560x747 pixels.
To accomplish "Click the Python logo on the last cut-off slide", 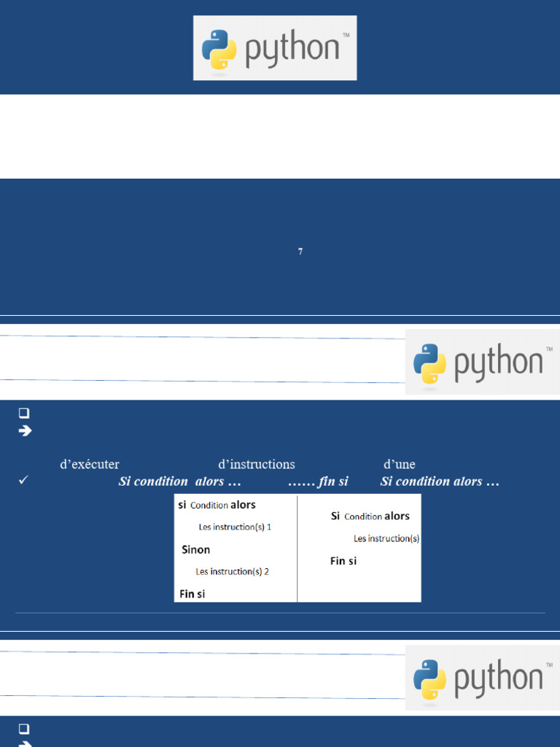I will (x=483, y=678).
